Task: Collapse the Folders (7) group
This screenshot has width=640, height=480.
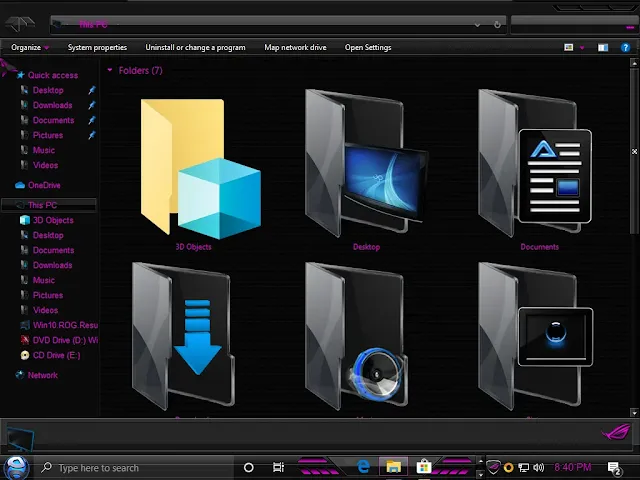Action: (x=109, y=70)
